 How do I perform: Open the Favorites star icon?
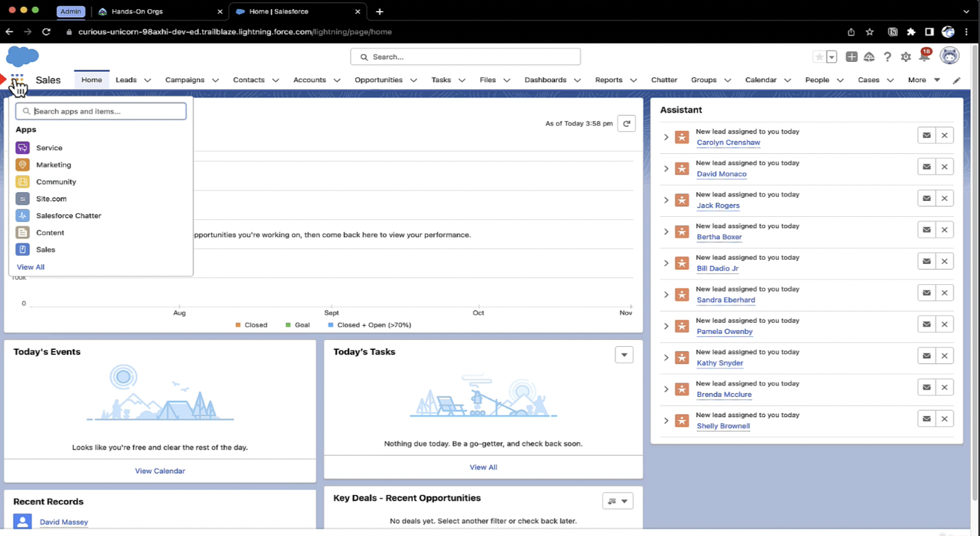(819, 57)
